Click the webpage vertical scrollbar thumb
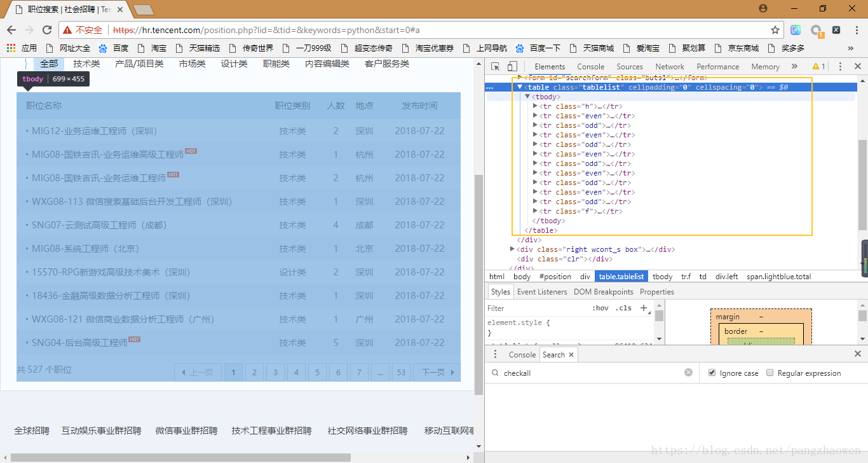The width and height of the screenshot is (868, 463). point(479,284)
